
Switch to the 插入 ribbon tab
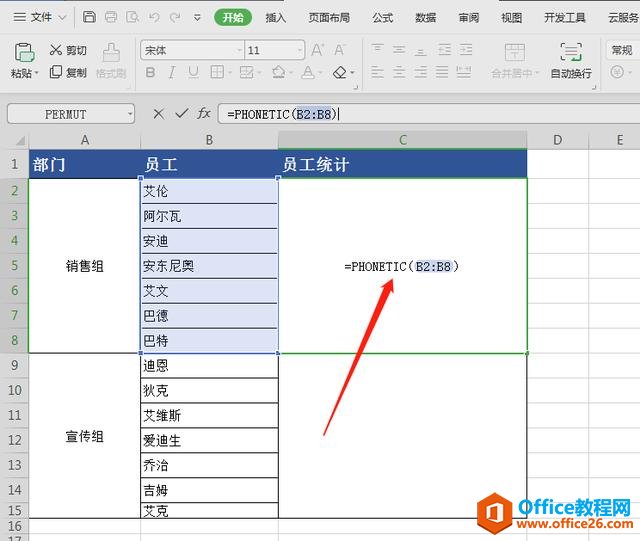(276, 18)
